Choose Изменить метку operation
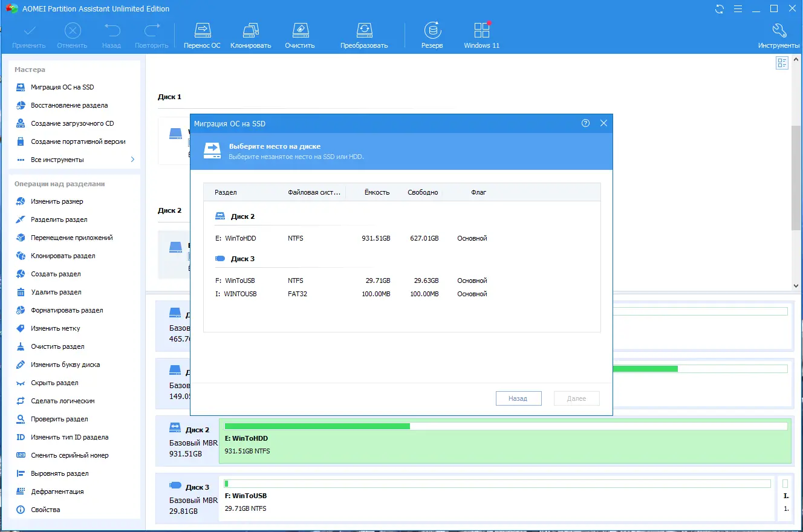 click(56, 328)
